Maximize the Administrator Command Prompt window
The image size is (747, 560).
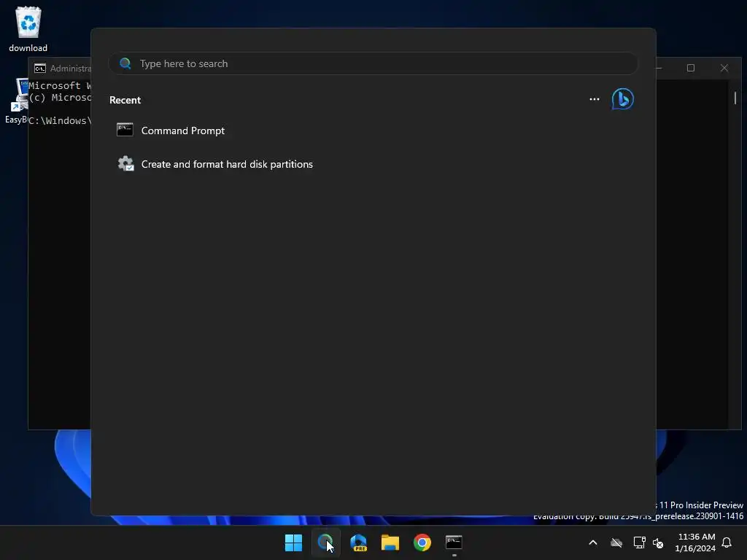click(x=691, y=68)
